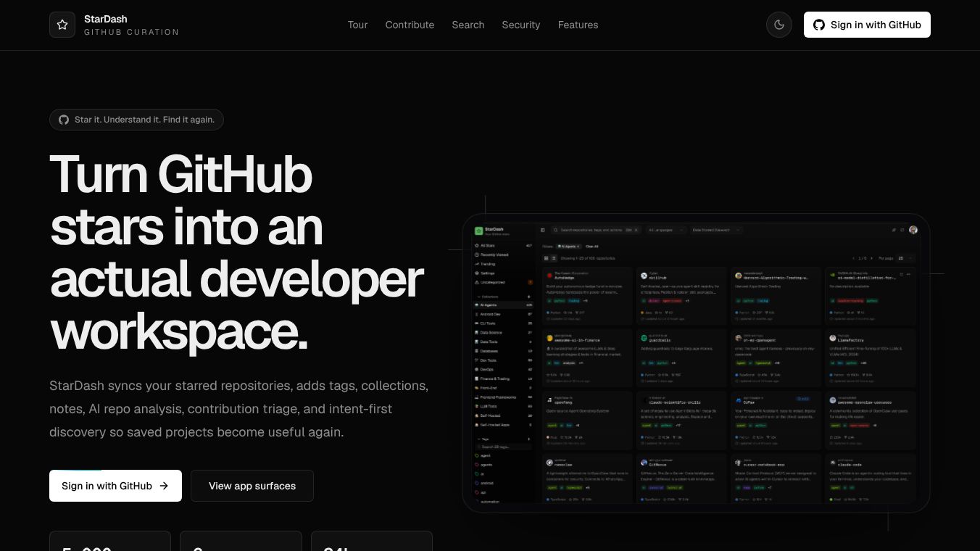
Task: Click the GitHub icon in the header sign-in button
Action: (819, 25)
